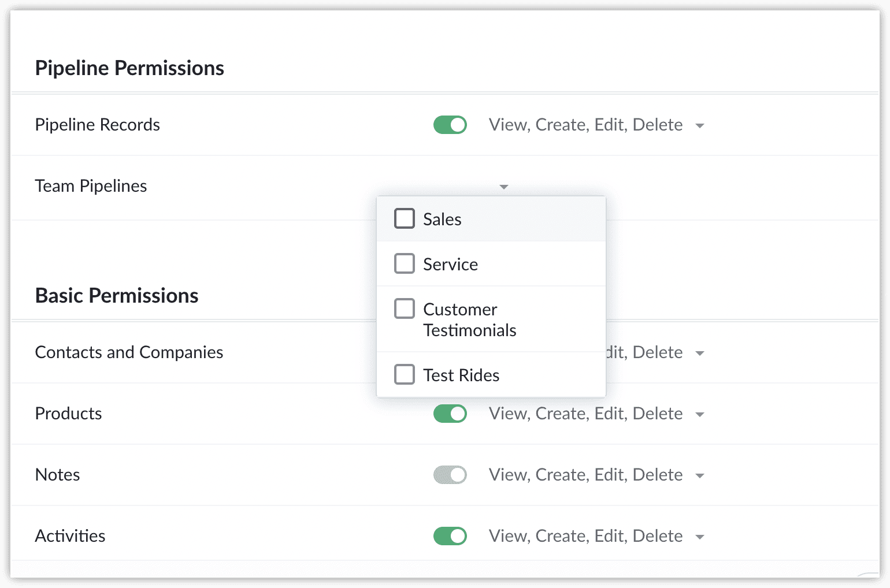Click the Activities "View, Create, Edit, Delete" text
The image size is (890, 588).
[x=585, y=536]
